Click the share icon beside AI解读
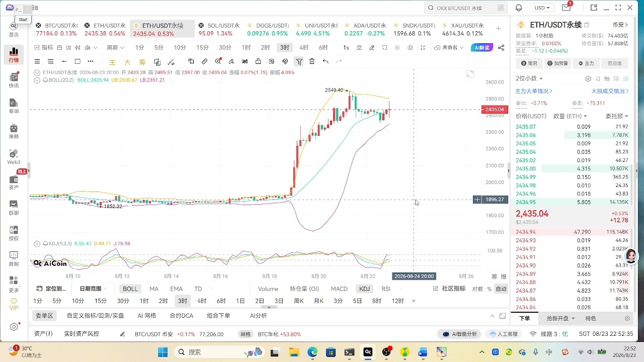Screen dimensions: 644x362 coord(501,47)
